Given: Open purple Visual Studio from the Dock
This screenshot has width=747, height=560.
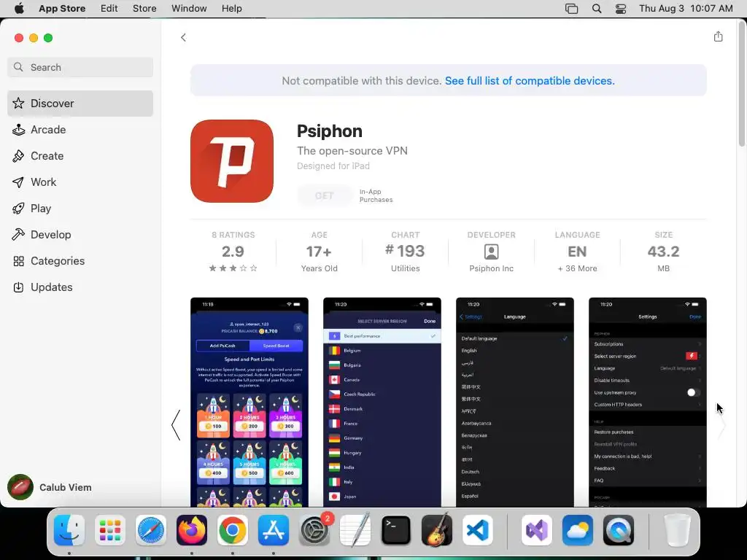Looking at the screenshot, I should pos(537,530).
